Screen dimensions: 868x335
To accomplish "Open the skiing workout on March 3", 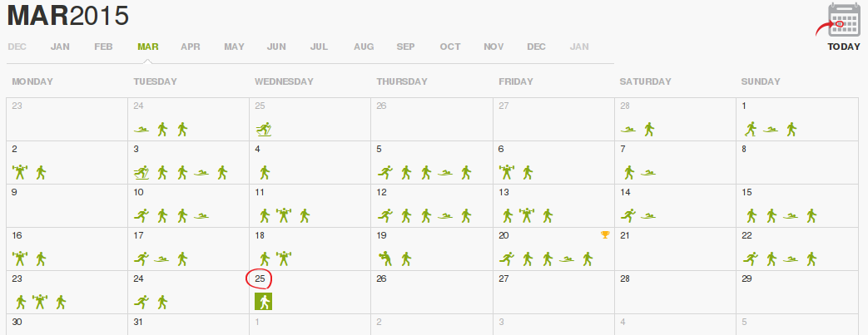I will tap(141, 173).
